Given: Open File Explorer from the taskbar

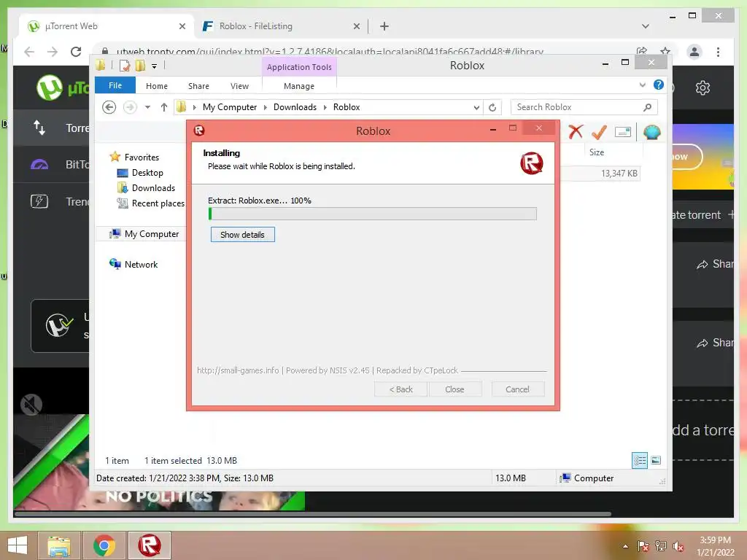Looking at the screenshot, I should 59,545.
